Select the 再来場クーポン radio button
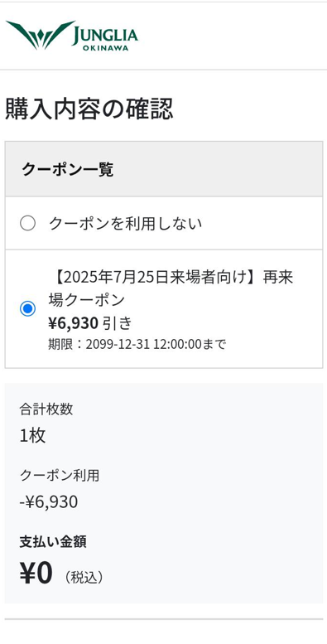This screenshot has width=327, height=644. coord(27,308)
